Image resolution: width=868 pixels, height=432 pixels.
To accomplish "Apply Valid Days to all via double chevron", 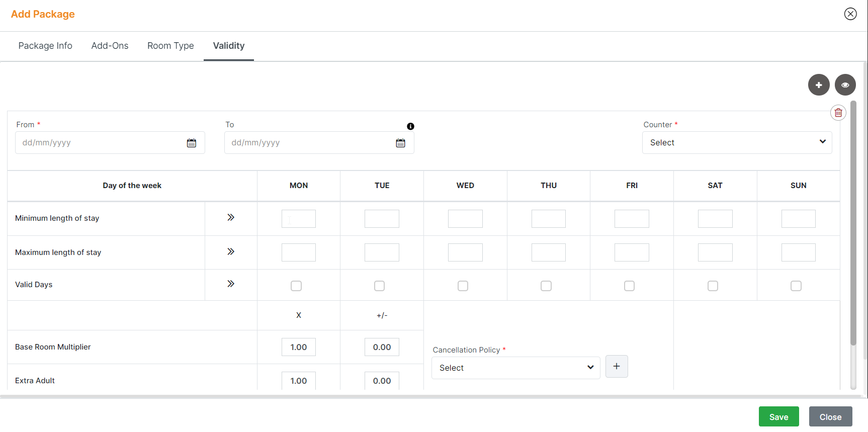I will pyautogui.click(x=231, y=284).
